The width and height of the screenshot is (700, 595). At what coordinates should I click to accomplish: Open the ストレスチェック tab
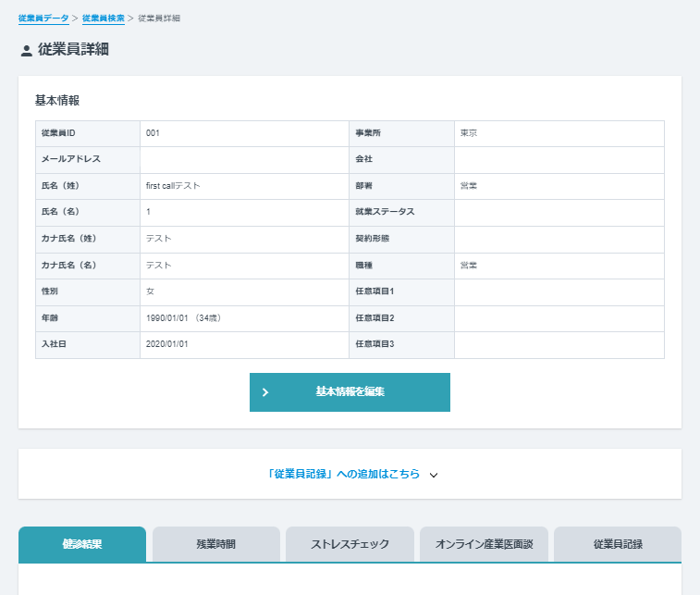[350, 544]
